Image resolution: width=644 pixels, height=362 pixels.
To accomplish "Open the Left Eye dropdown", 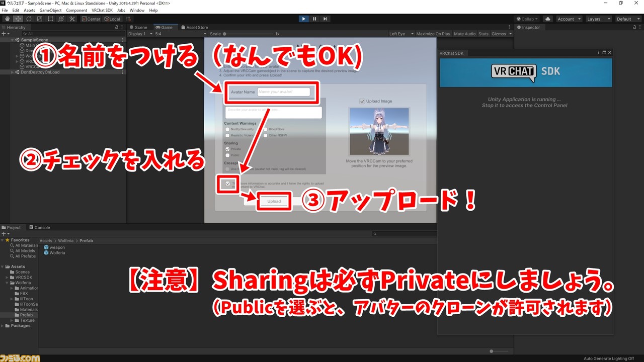I will 401,34.
